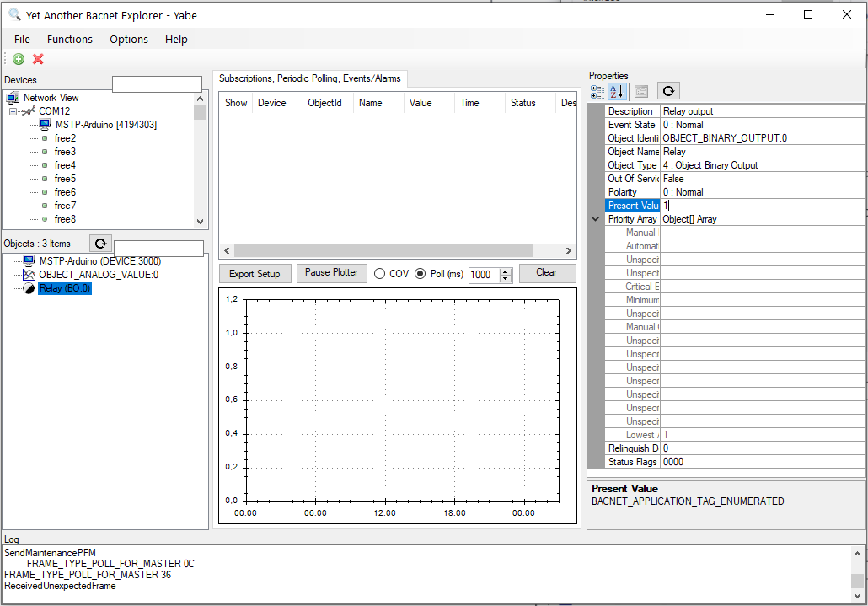Click the Present Value edit field
This screenshot has height=606, width=868.
[x=763, y=206]
